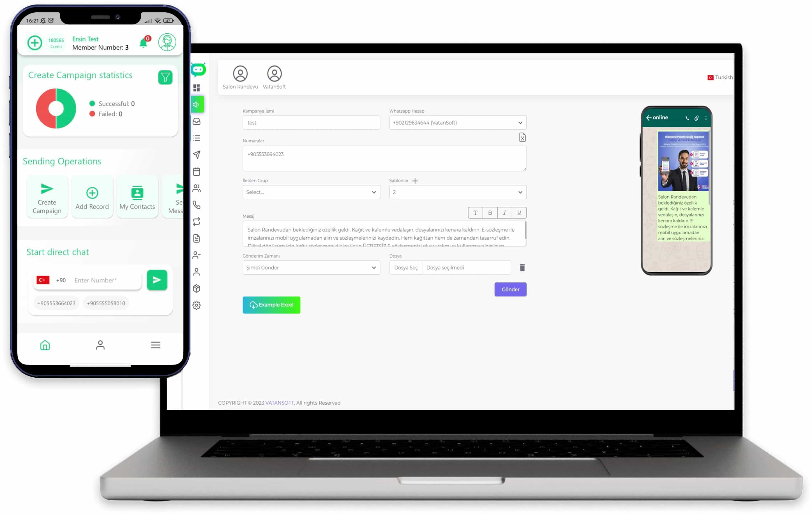812x515 pixels.
Task: Click the delete file icon next to Dosya Seç
Action: click(x=522, y=267)
